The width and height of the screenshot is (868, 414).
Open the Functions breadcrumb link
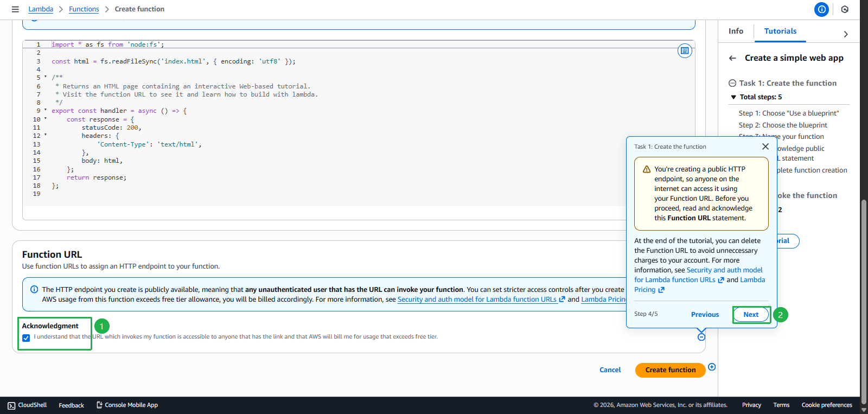coord(84,9)
